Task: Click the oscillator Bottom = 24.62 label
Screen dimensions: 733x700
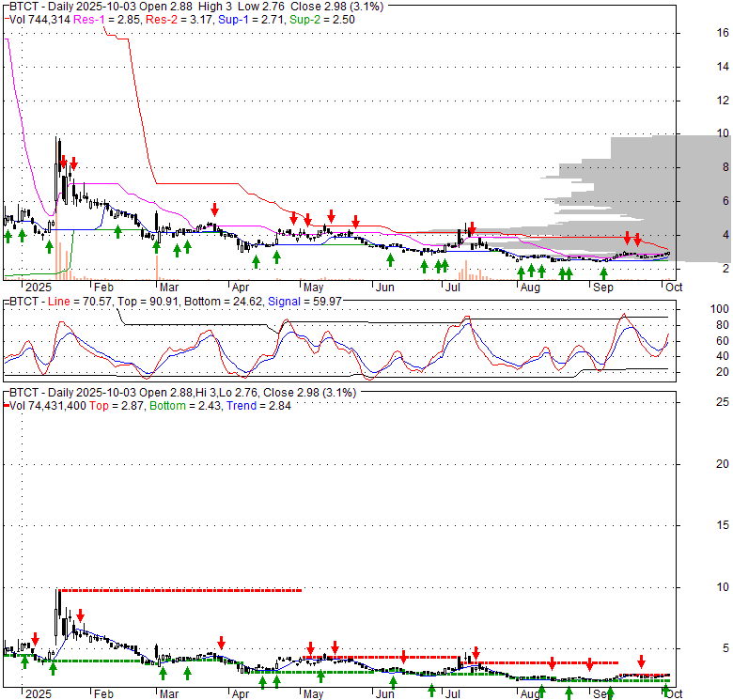Action: [224, 302]
